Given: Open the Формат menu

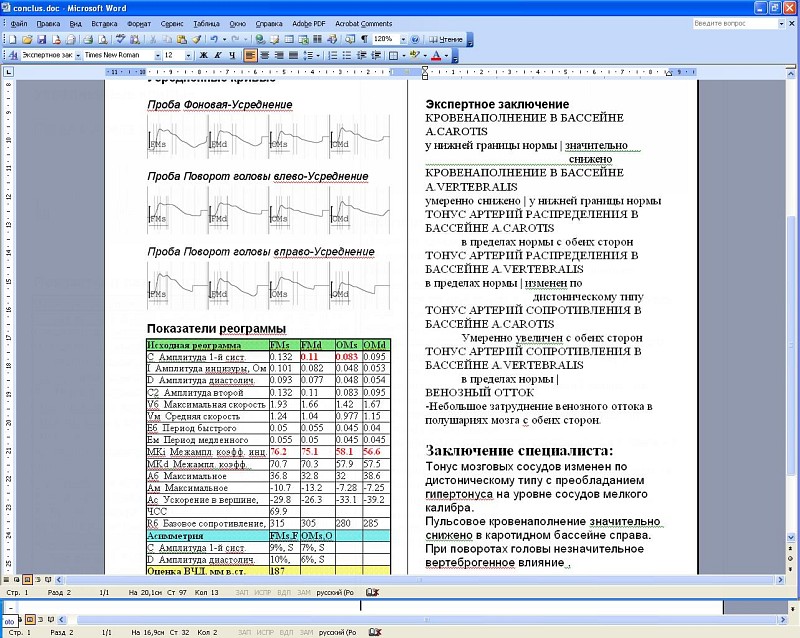Looking at the screenshot, I should coord(139,23).
